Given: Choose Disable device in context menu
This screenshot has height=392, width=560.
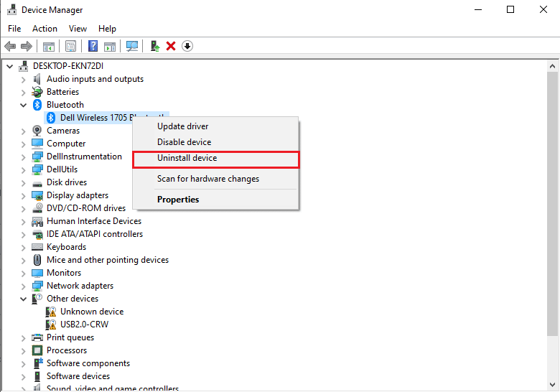Looking at the screenshot, I should 215,142.
